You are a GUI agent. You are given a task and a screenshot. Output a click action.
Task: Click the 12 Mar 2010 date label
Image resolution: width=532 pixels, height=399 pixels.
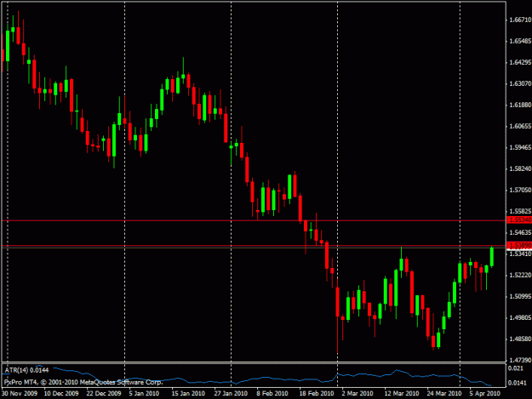pos(402,394)
